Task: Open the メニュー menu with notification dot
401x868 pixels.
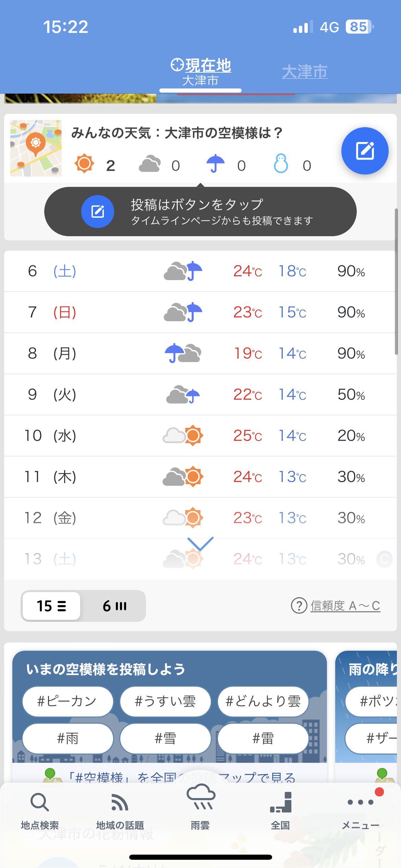Action: click(361, 810)
